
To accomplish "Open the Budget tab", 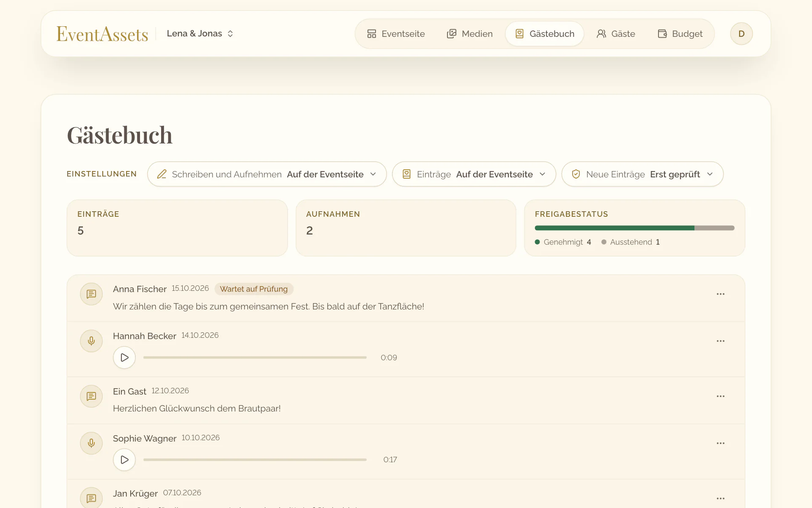I will pyautogui.click(x=680, y=34).
